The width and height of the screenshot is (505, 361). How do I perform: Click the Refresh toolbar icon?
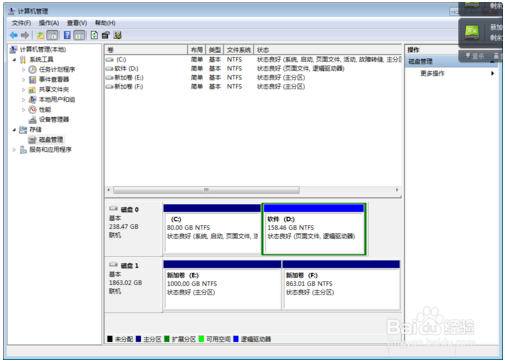94,35
